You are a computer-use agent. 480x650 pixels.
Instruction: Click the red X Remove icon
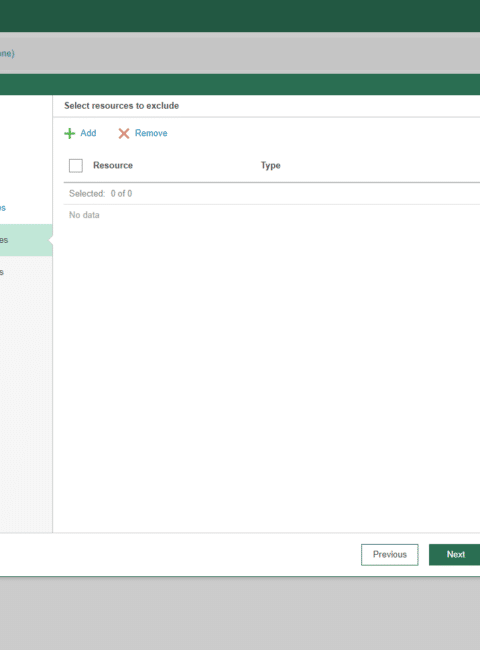click(x=124, y=133)
